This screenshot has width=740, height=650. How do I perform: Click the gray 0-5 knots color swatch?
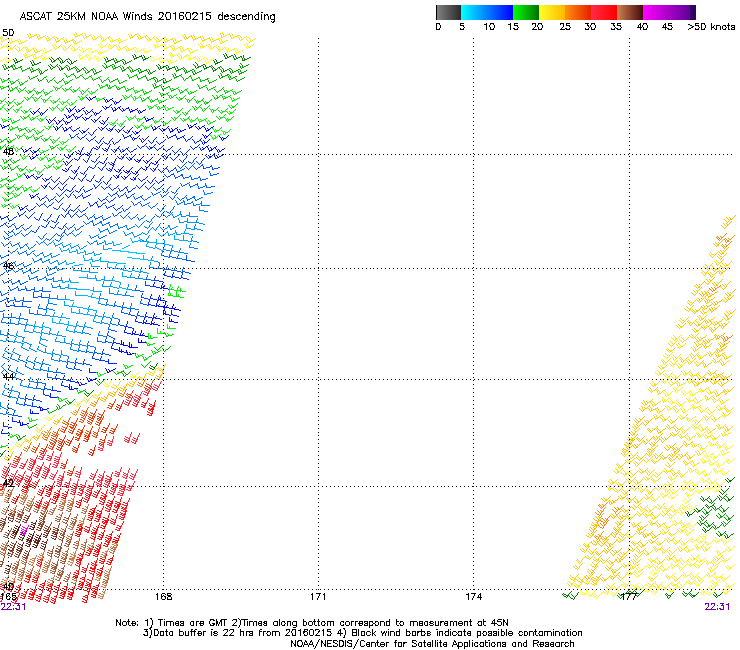pos(448,12)
